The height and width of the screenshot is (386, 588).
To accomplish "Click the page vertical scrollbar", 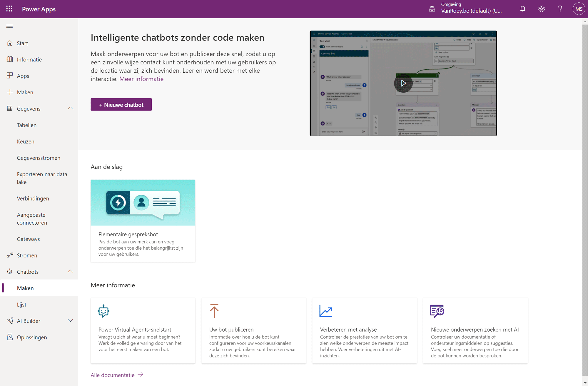I will [x=585, y=200].
